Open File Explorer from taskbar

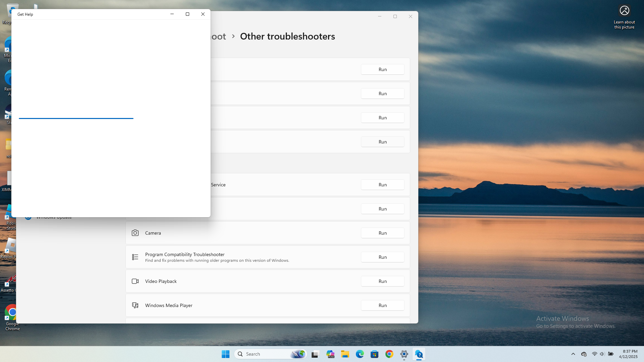click(345, 354)
